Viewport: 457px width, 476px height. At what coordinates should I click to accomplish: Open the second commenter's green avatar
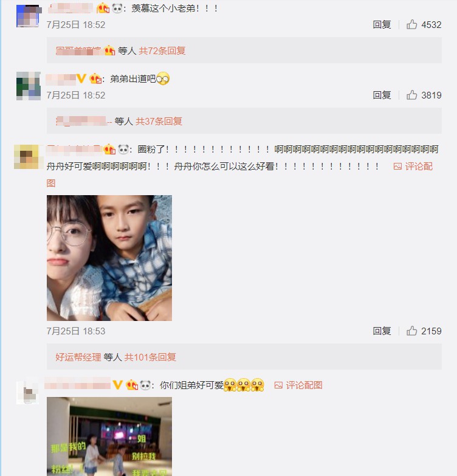tap(28, 86)
